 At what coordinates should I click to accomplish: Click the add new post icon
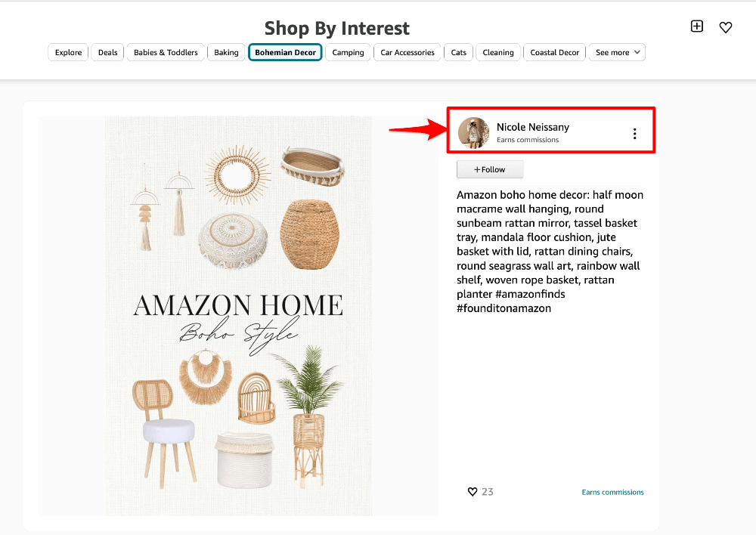coord(696,26)
